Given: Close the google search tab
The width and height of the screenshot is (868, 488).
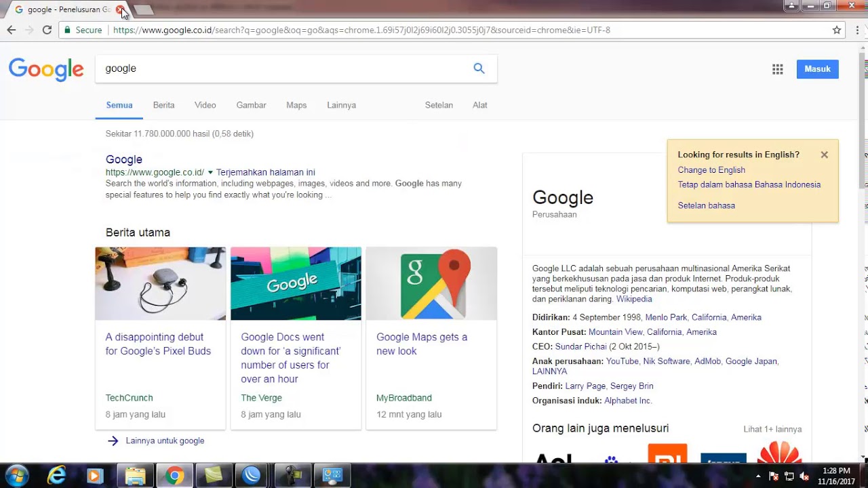Looking at the screenshot, I should point(120,9).
